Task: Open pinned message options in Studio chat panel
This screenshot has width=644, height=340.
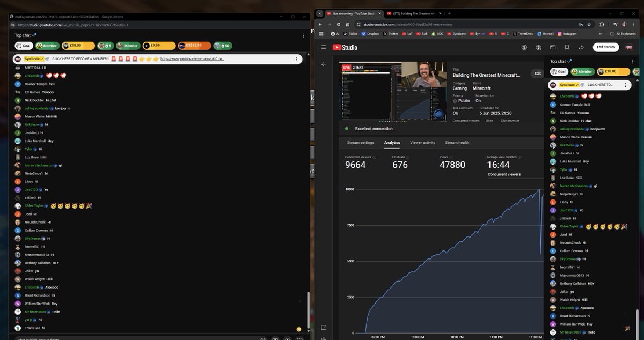Action: pyautogui.click(x=625, y=85)
